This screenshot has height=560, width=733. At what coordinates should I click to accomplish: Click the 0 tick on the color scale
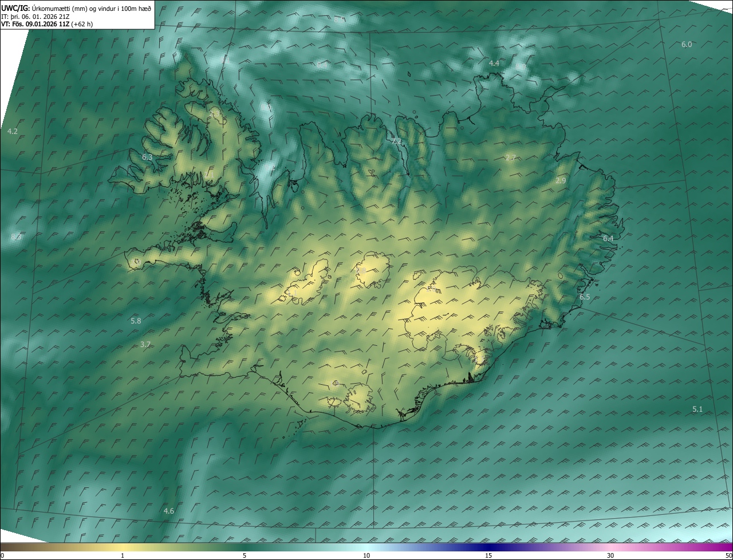[2, 555]
